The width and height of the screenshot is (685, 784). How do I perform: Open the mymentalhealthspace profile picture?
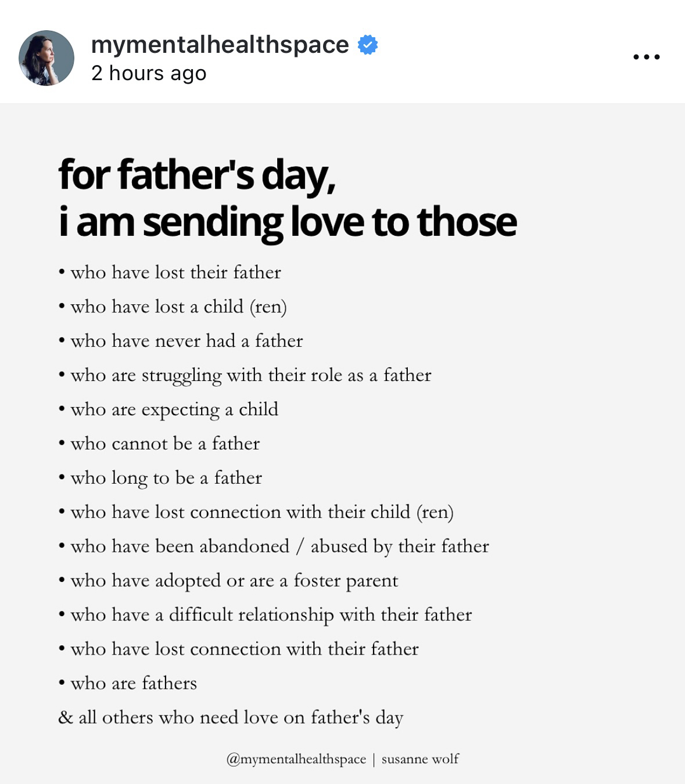[46, 58]
